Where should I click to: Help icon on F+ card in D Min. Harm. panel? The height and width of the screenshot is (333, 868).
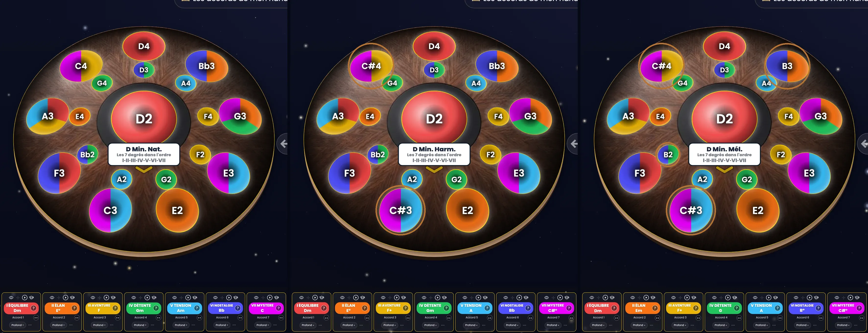[x=405, y=308]
